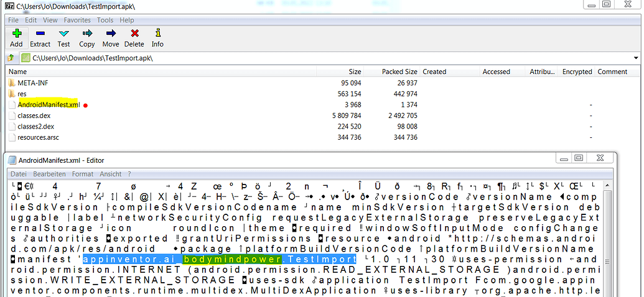Expand the address path dropdown
This screenshot has width=644, height=297.
[x=635, y=58]
